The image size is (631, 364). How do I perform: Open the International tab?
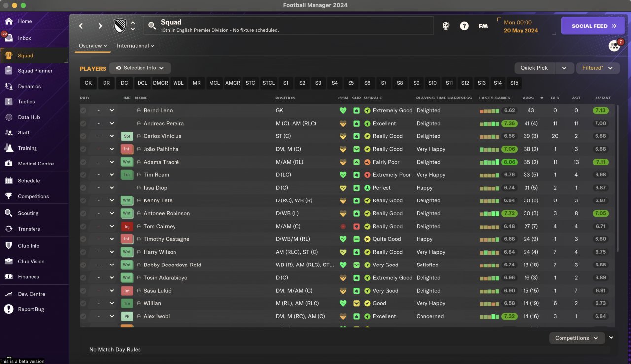click(x=136, y=46)
